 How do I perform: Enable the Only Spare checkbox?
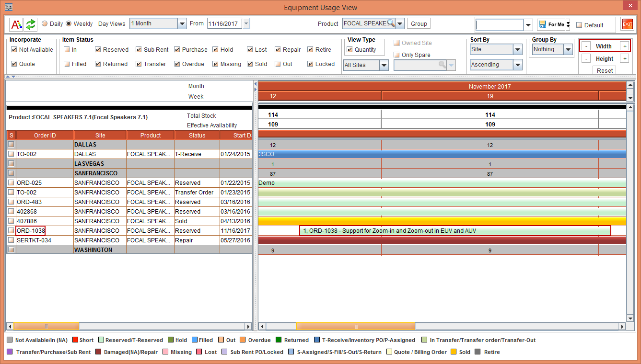click(396, 55)
